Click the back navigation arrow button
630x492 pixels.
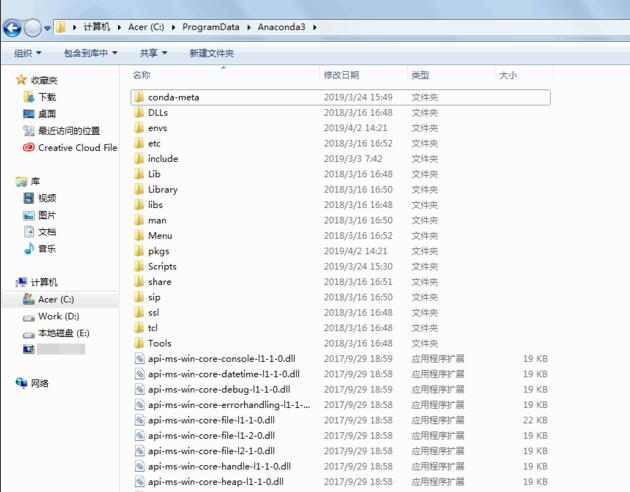13,27
